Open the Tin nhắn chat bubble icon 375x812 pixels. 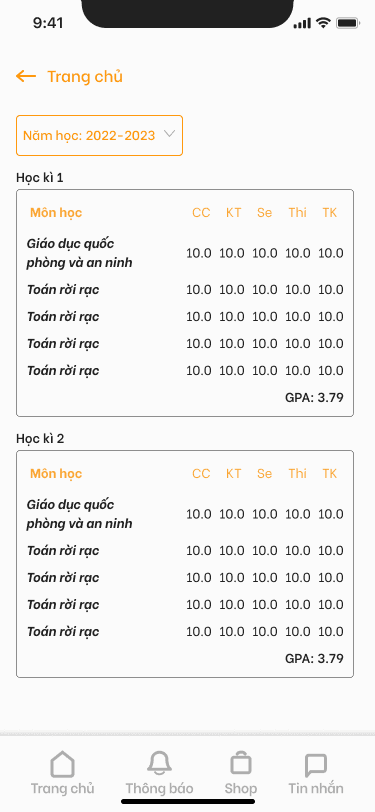pos(316,764)
